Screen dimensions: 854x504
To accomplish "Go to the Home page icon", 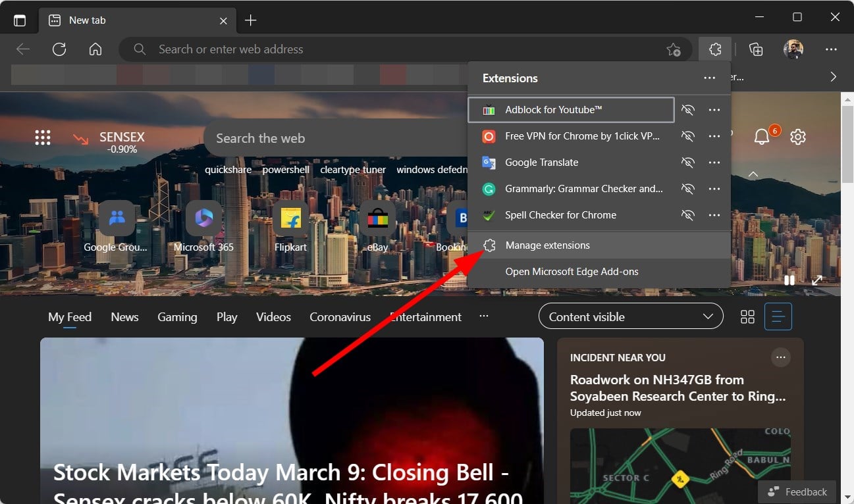I will pyautogui.click(x=95, y=49).
